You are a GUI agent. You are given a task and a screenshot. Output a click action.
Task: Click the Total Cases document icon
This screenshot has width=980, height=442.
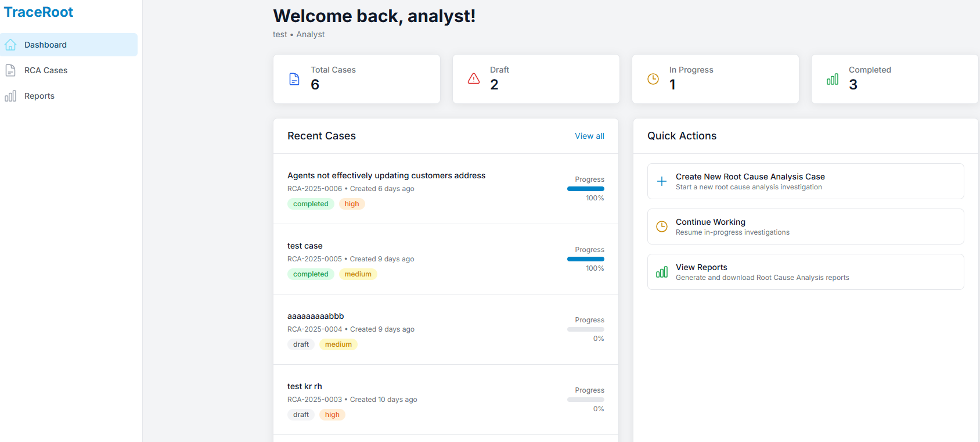point(294,79)
